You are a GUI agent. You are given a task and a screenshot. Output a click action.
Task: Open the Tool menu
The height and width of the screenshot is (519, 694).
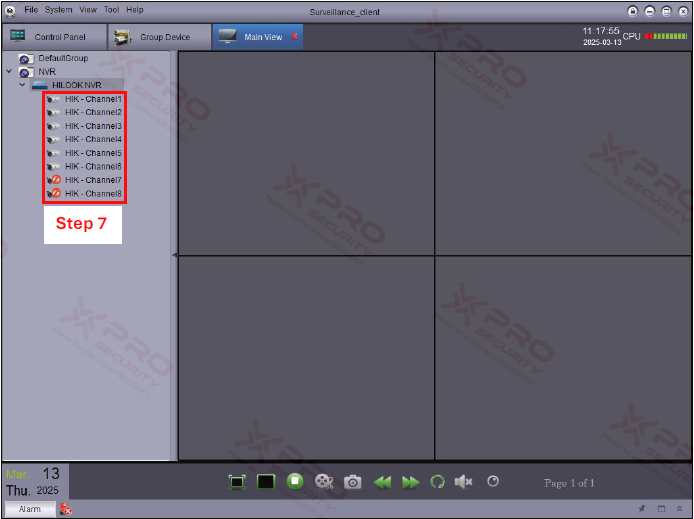pyautogui.click(x=112, y=10)
